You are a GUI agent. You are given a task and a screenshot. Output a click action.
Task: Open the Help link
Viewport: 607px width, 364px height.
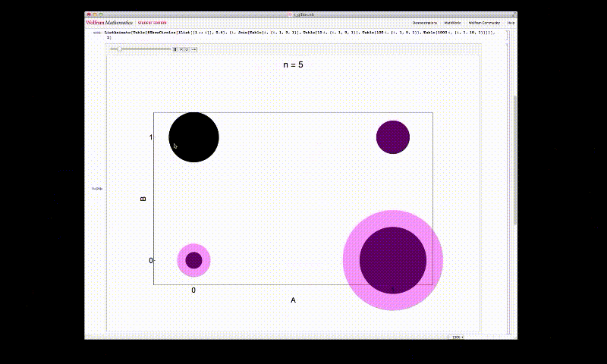coord(511,23)
